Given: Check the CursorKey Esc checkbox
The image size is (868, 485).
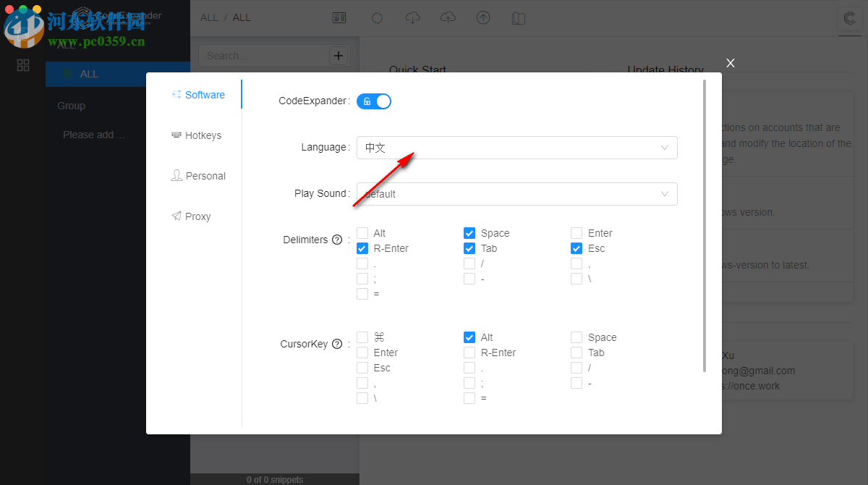Looking at the screenshot, I should click(362, 368).
